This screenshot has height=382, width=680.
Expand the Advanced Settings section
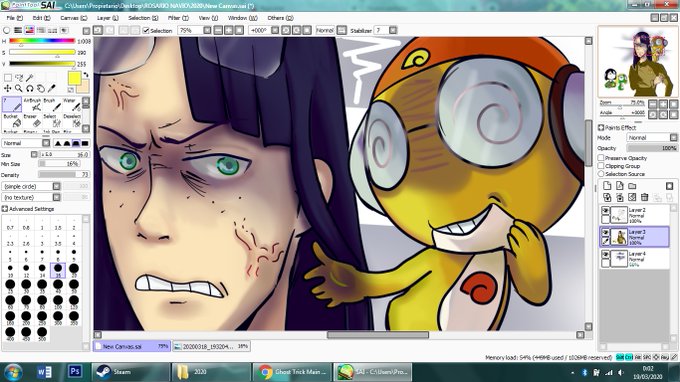coord(5,209)
